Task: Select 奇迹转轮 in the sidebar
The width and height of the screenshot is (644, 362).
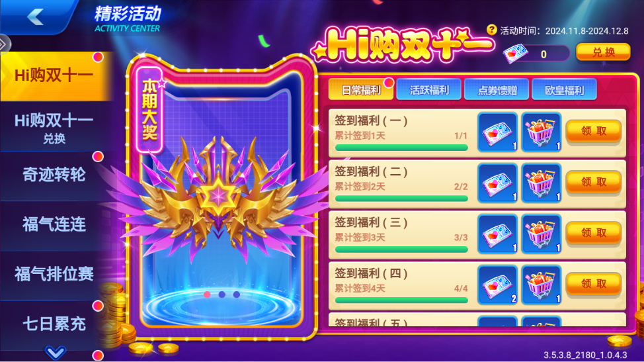Action: tap(54, 175)
